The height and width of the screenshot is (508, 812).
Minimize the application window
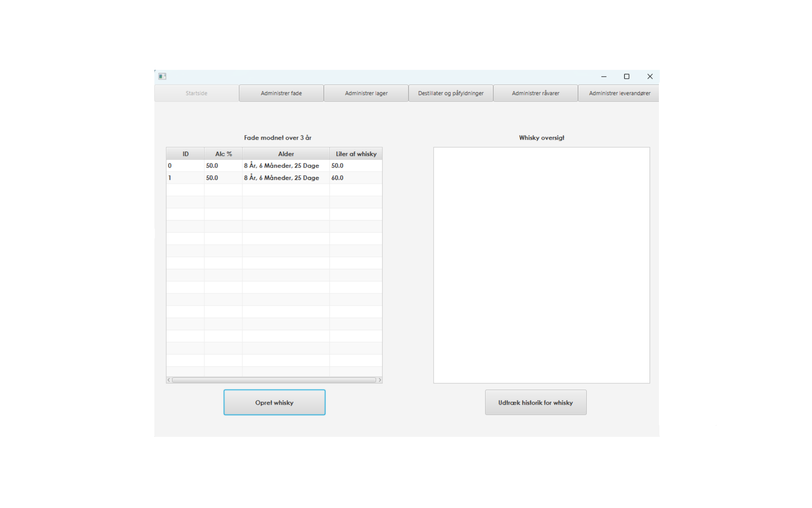point(604,77)
